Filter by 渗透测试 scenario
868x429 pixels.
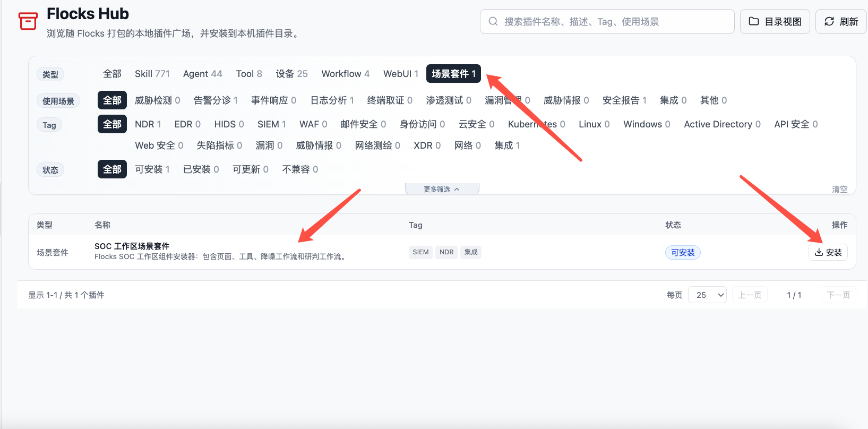pyautogui.click(x=449, y=100)
